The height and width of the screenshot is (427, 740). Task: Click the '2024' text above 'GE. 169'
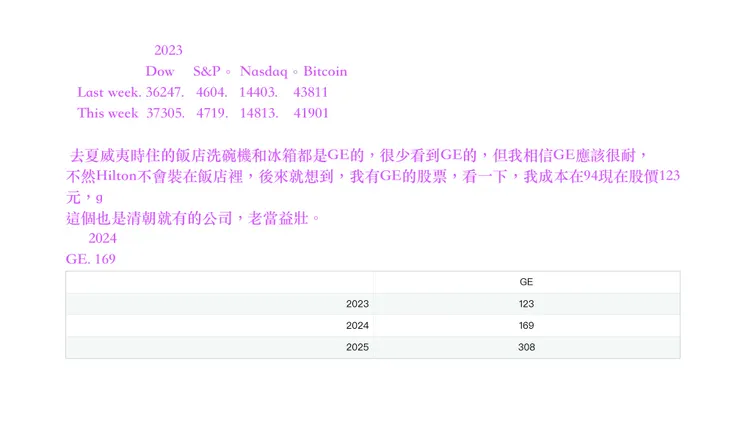coord(102,238)
